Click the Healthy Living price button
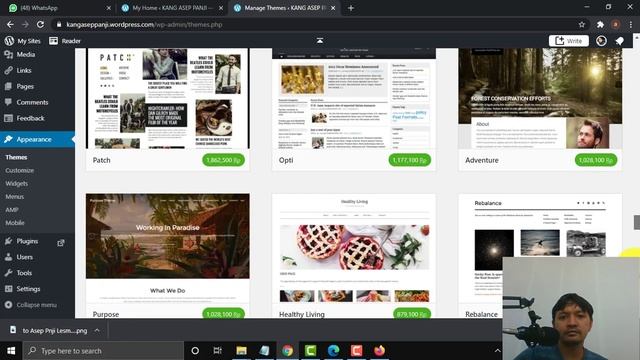Screen dimensions: 640x360 tap(412, 313)
